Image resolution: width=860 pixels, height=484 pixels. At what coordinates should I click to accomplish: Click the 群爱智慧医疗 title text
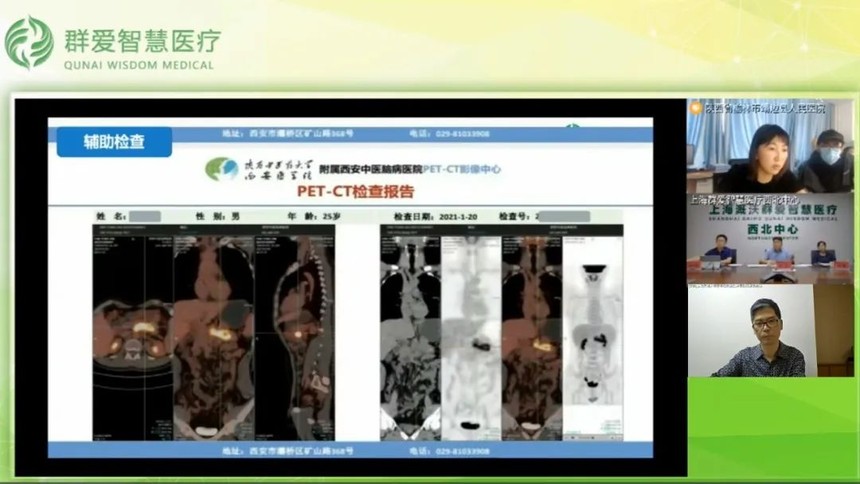click(x=142, y=41)
